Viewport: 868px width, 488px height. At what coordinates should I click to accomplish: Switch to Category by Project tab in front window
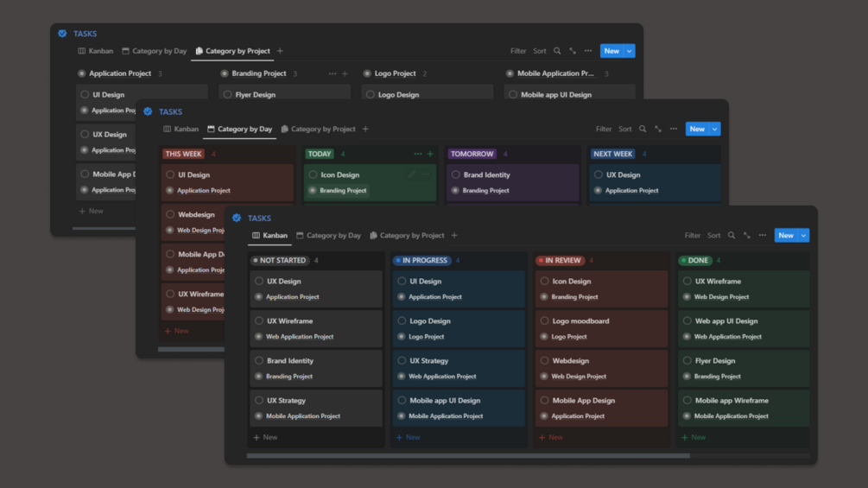(407, 235)
